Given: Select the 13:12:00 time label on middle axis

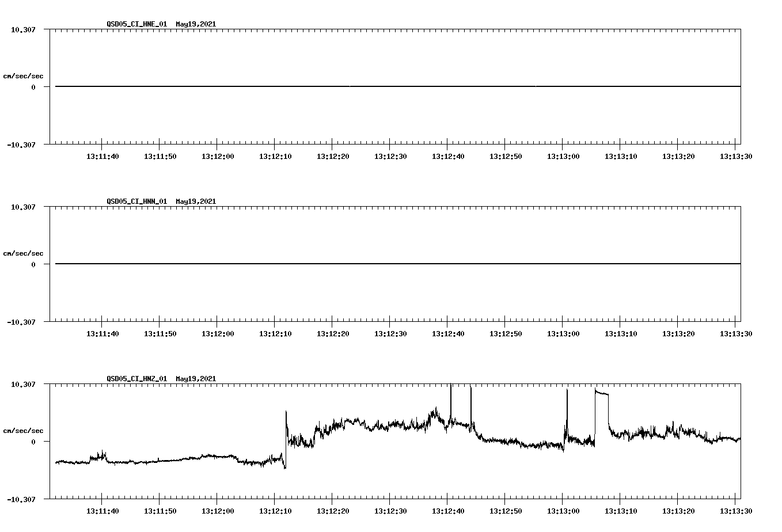Looking at the screenshot, I should (x=219, y=332).
